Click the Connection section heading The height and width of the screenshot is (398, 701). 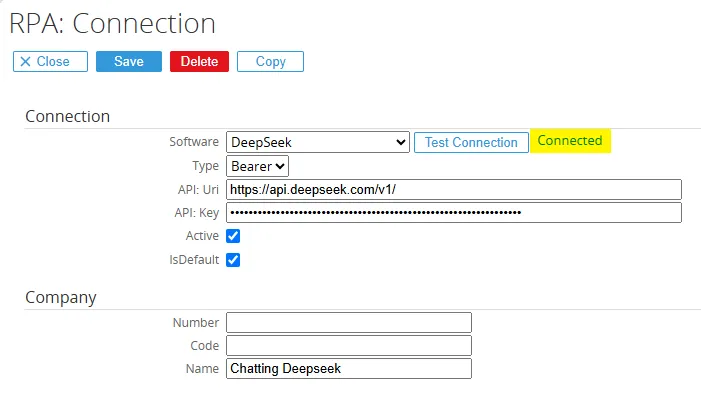(x=68, y=117)
